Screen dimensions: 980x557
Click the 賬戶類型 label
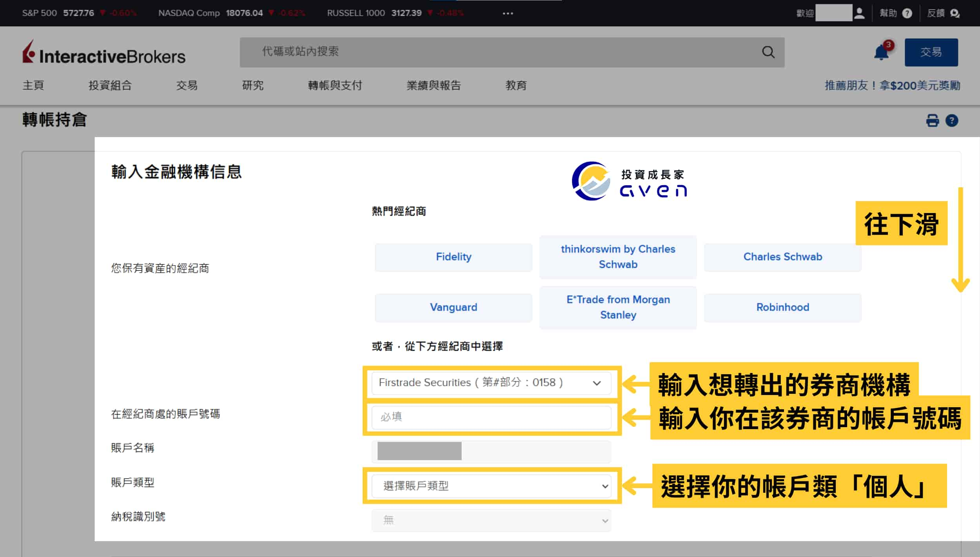pos(132,482)
